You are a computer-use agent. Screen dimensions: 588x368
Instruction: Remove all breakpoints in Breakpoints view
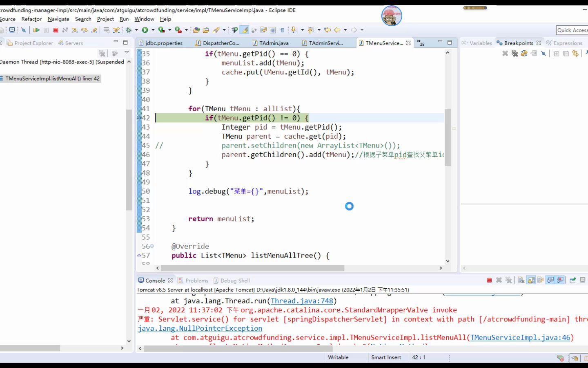tap(514, 54)
